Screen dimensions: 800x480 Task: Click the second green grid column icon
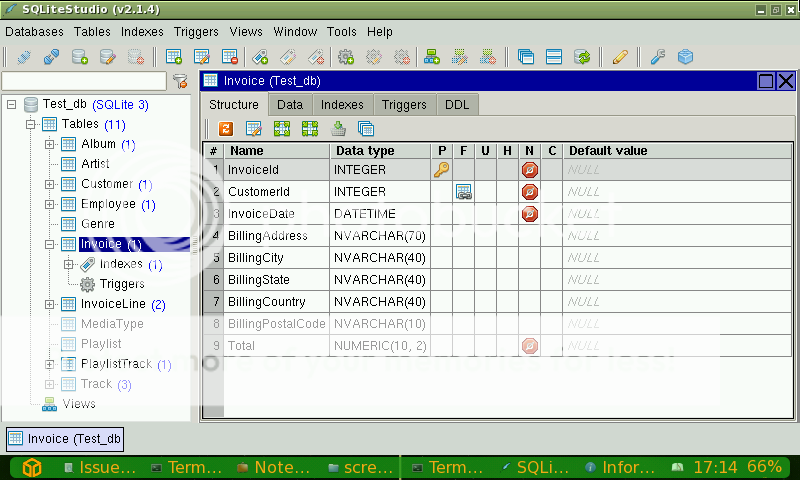310,129
